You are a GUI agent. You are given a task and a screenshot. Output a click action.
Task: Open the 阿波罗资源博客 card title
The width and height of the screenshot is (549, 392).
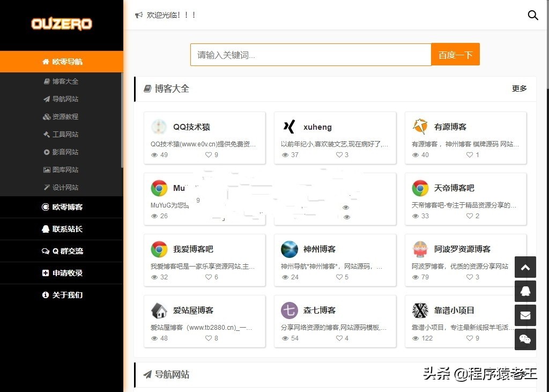tap(462, 249)
